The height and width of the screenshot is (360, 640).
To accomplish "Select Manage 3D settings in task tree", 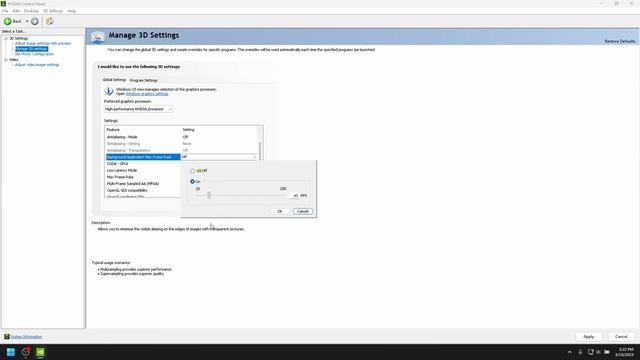I will pos(31,49).
